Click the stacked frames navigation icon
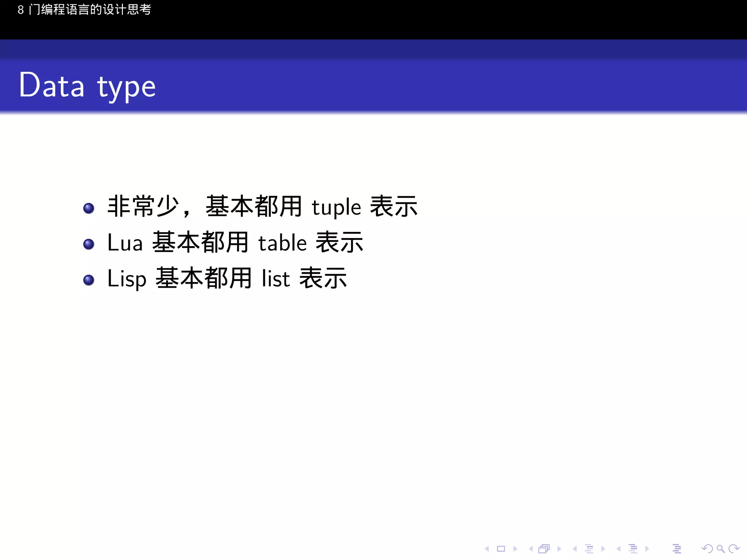Viewport: 747px width, 560px height. (x=544, y=549)
